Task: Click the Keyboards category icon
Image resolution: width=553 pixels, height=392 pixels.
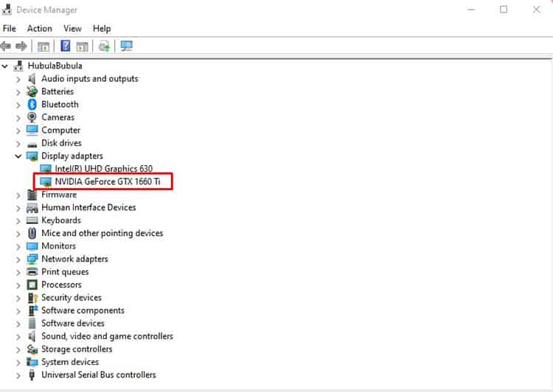Action: (x=32, y=220)
